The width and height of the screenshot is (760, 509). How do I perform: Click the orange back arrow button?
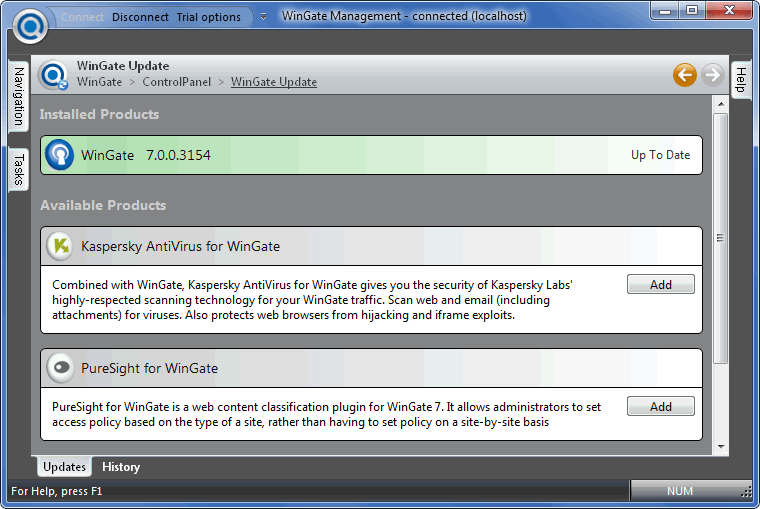[684, 75]
